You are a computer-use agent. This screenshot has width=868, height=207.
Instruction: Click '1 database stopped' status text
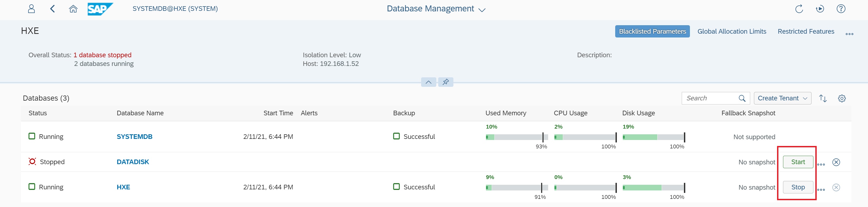(102, 55)
